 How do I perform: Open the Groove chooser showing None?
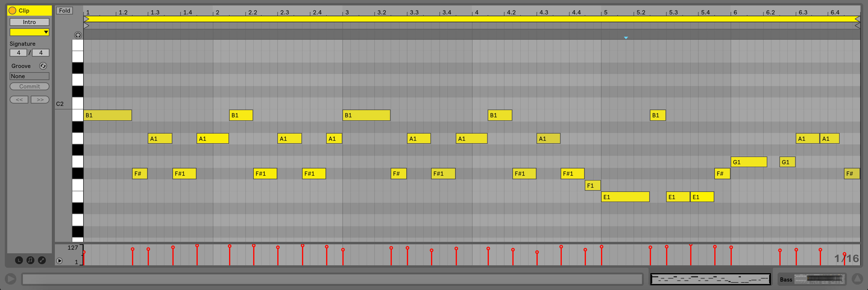click(x=29, y=76)
